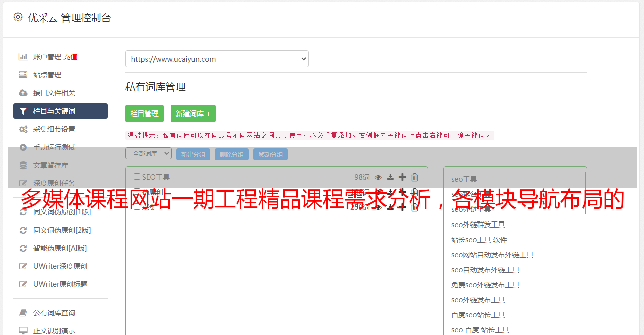Tick the 采集 library checkbox
This screenshot has height=335, width=644.
[x=137, y=207]
